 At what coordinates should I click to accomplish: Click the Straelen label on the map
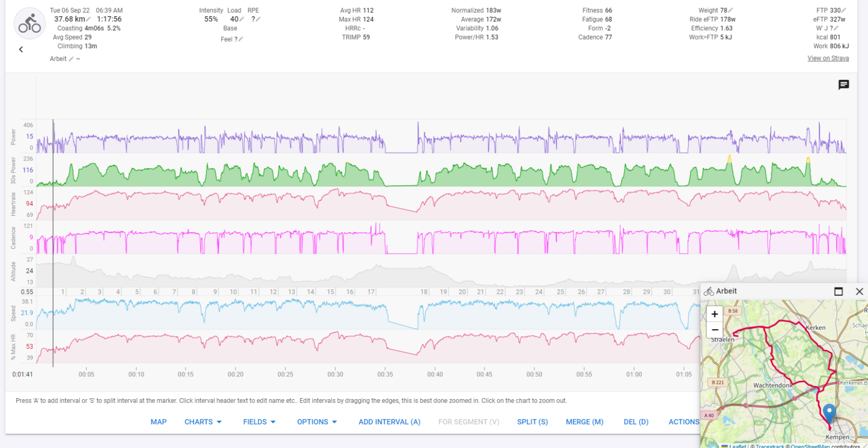point(723,340)
